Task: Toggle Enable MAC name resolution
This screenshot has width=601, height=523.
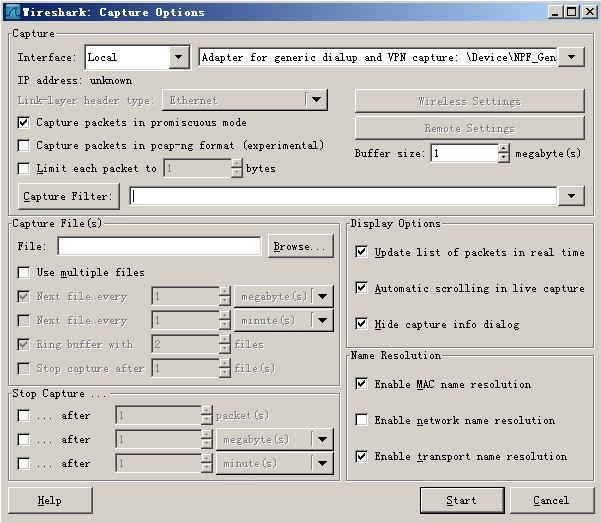Action: pyautogui.click(x=361, y=384)
